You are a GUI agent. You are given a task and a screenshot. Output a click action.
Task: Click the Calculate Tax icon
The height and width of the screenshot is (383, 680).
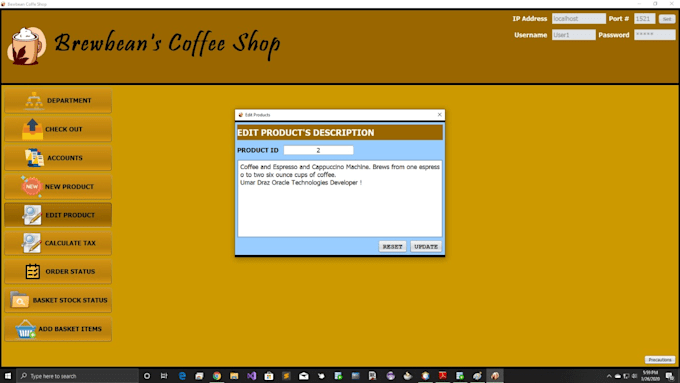click(31, 243)
